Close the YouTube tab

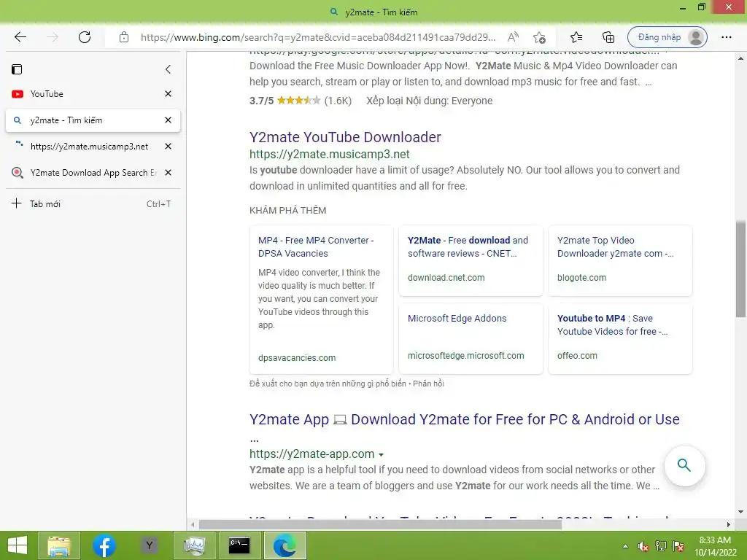click(168, 94)
